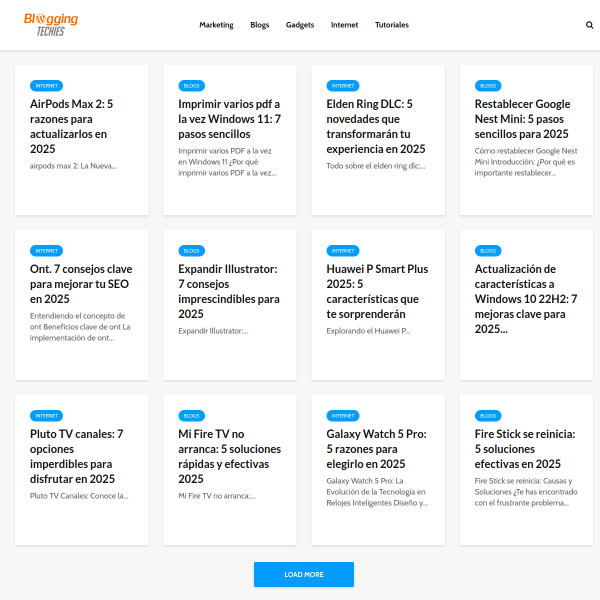Click Blogs tag on Windows 10 22H2 card

[x=488, y=251]
